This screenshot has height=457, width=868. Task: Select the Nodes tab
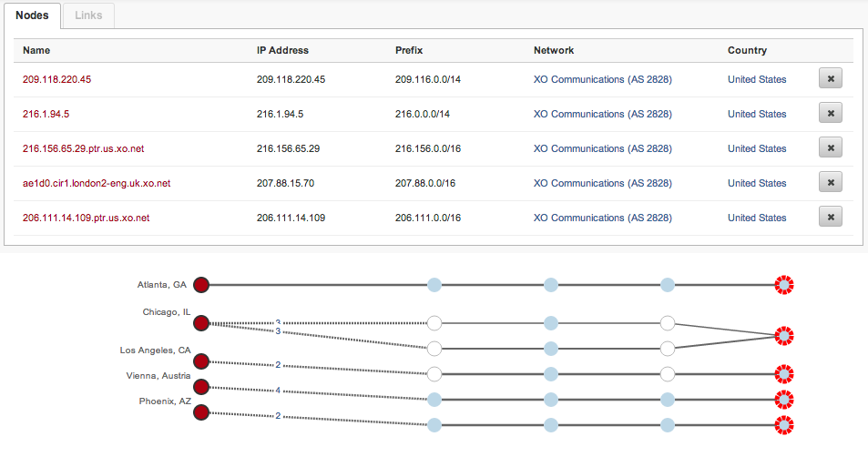(32, 15)
